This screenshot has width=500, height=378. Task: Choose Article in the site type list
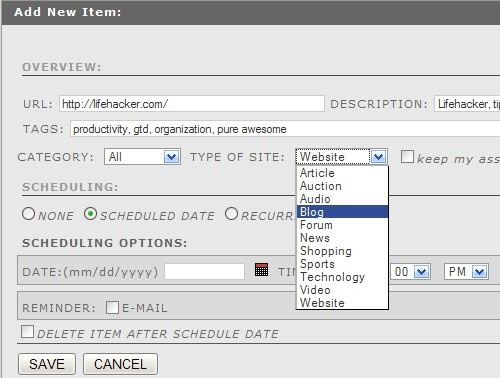(x=342, y=173)
